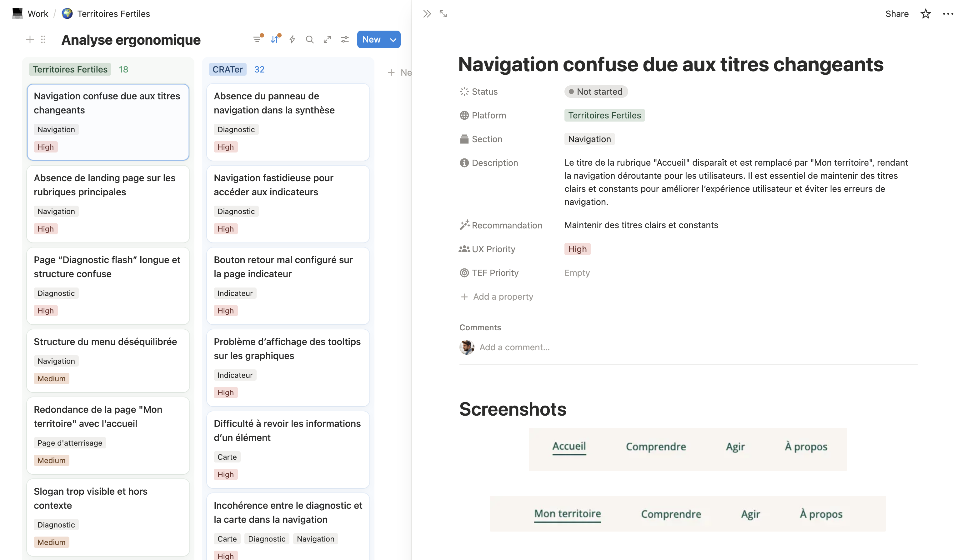This screenshot has height=560, width=962.
Task: Click the open full page arrows icon
Action: pos(327,39)
